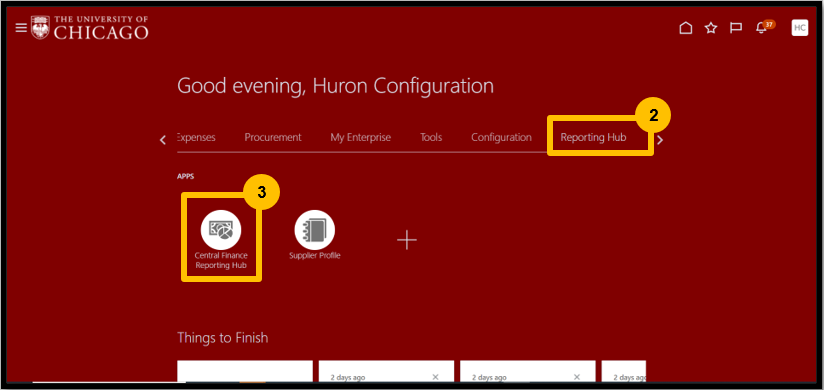
Task: Click the Good evening greeting text
Action: pyautogui.click(x=335, y=86)
